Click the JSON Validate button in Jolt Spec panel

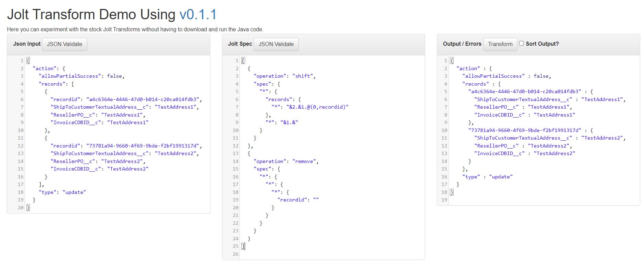276,44
